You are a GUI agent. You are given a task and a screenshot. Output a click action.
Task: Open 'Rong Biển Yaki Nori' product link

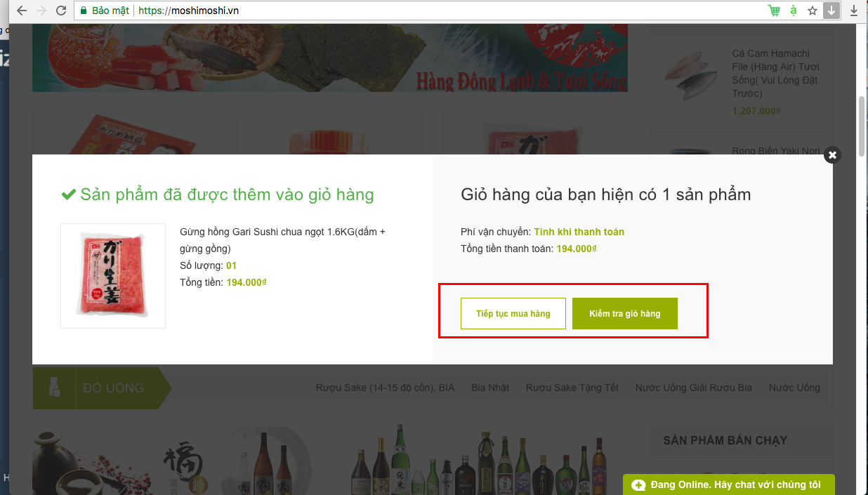[775, 151]
